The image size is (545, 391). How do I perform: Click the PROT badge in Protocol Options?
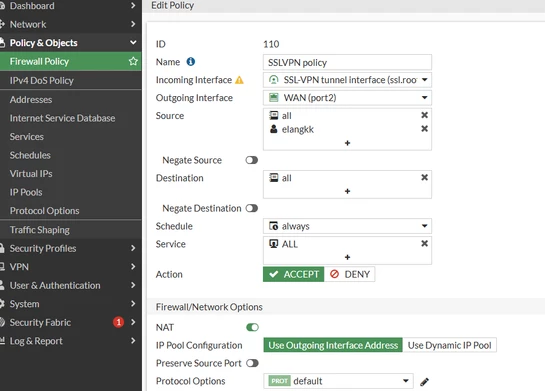click(x=279, y=381)
